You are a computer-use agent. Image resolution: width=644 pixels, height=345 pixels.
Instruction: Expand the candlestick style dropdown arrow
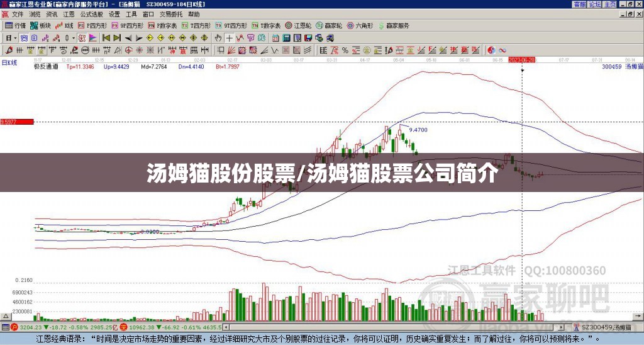coord(74,38)
